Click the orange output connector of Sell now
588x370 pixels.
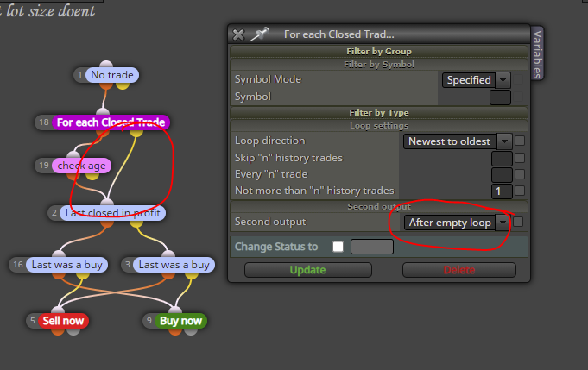pos(58,331)
